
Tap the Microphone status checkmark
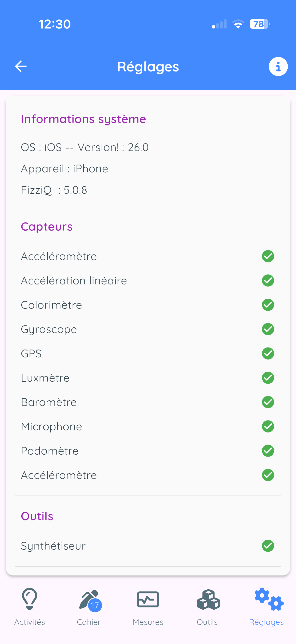[268, 426]
